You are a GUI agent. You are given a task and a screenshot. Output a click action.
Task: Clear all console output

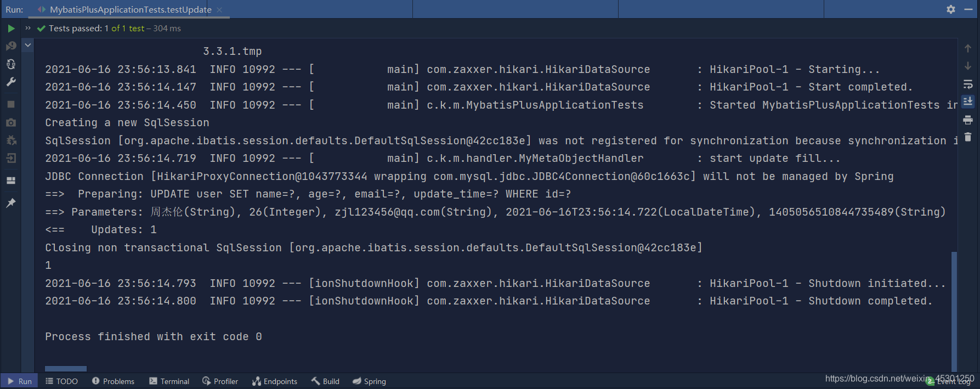click(x=968, y=137)
